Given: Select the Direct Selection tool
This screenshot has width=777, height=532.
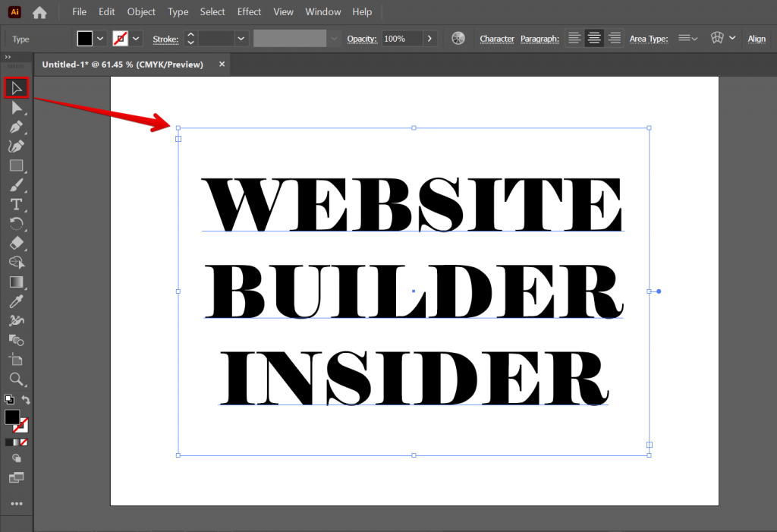Looking at the screenshot, I should [17, 107].
